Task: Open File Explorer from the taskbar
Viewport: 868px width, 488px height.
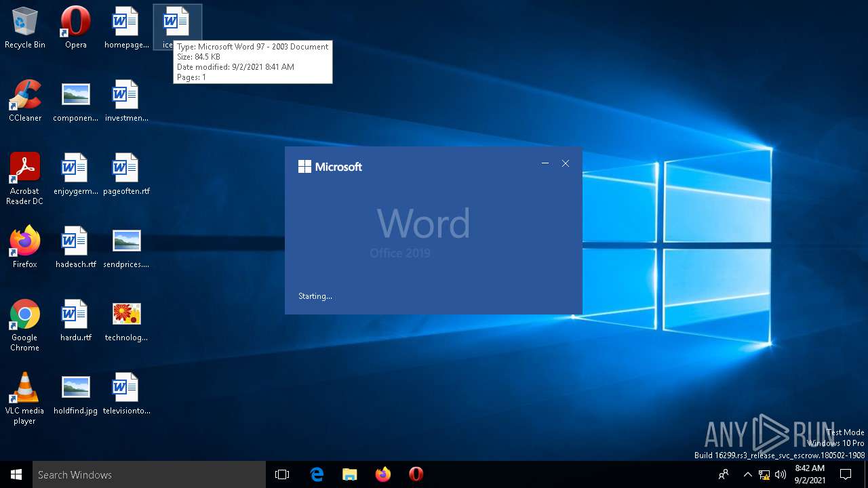Action: click(349, 474)
